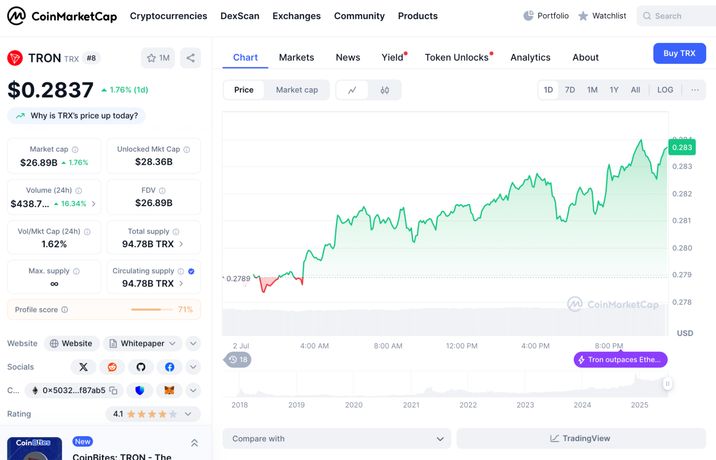Screen dimensions: 716x460
Task: Click the verified circulating supply badge
Action: [191, 271]
